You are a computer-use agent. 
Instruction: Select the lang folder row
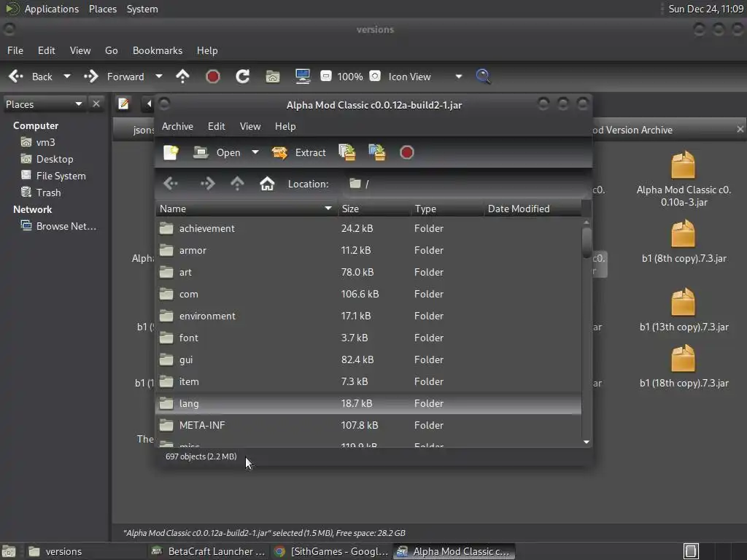click(x=368, y=404)
